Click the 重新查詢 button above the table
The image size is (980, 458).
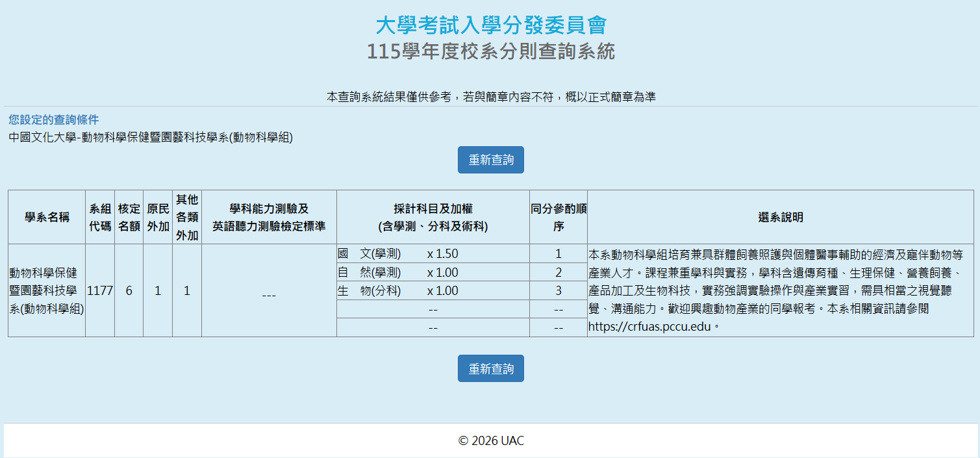pyautogui.click(x=490, y=160)
